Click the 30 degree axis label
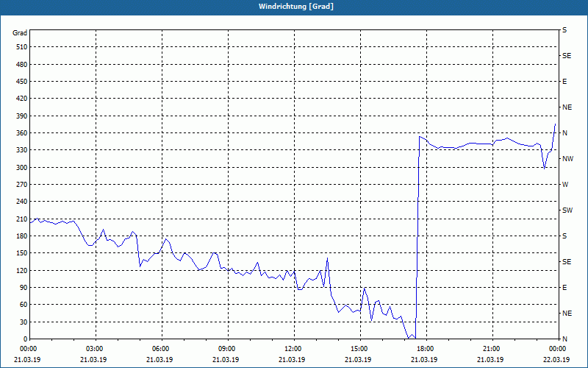The width and height of the screenshot is (588, 368). pos(24,322)
